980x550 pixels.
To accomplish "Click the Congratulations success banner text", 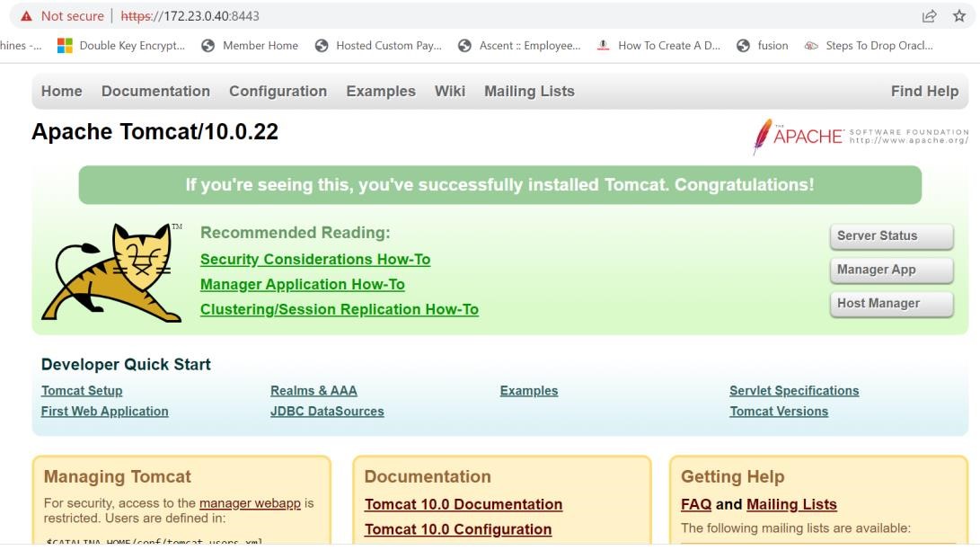I will click(500, 185).
